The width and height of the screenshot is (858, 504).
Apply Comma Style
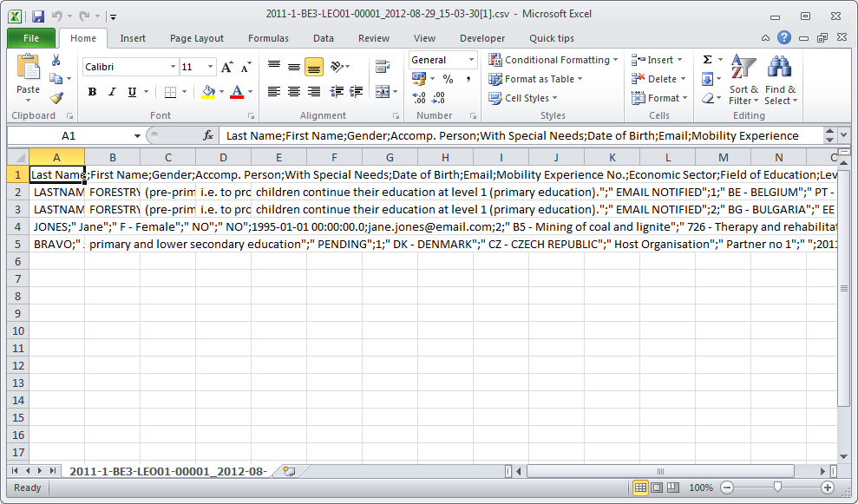[468, 79]
